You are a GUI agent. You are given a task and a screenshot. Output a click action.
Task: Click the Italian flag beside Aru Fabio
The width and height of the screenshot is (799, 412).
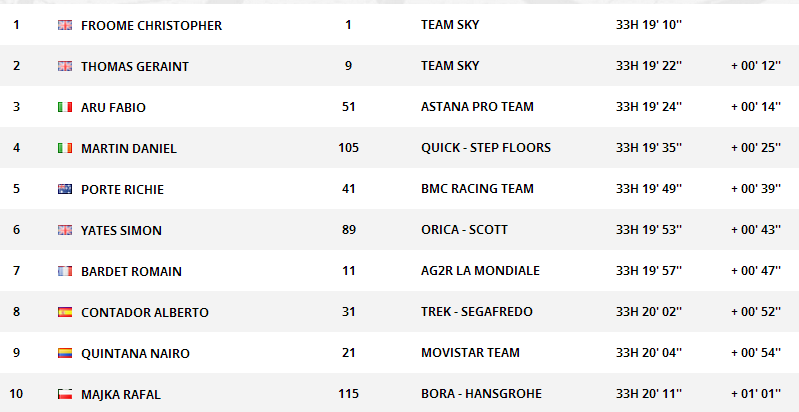pos(65,107)
